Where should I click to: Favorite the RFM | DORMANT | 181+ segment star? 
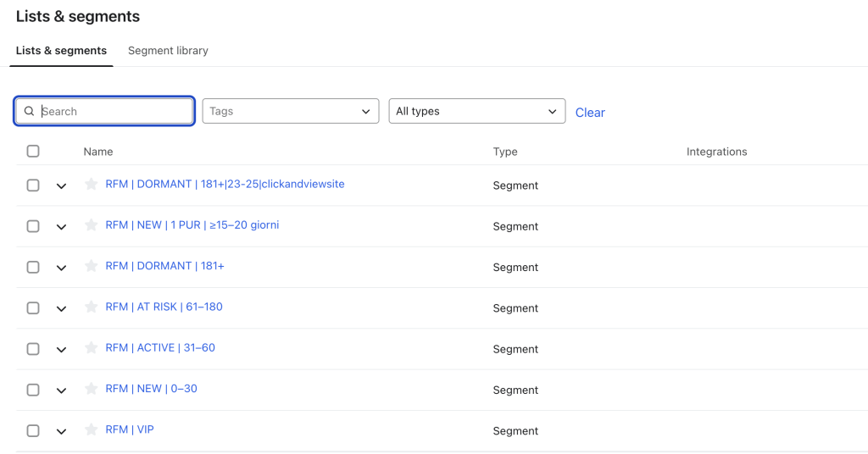92,266
